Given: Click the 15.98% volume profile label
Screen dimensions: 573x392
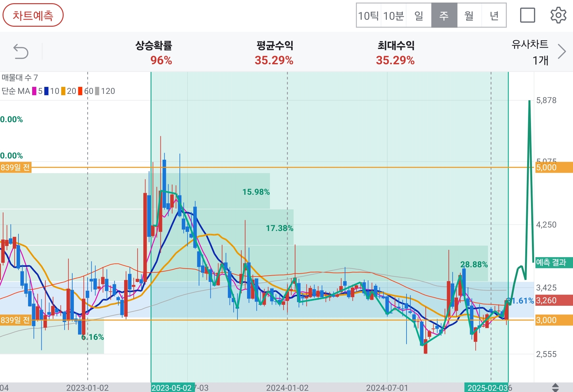Looking at the screenshot, I should 256,192.
